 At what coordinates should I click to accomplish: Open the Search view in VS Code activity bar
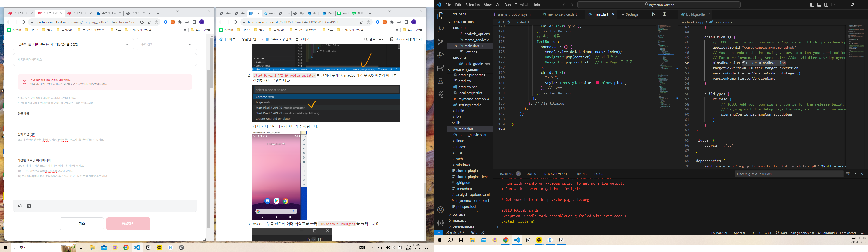point(440,29)
